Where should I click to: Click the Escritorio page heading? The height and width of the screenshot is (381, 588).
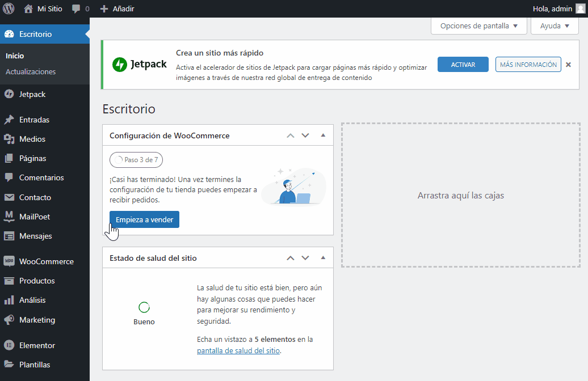click(x=129, y=109)
